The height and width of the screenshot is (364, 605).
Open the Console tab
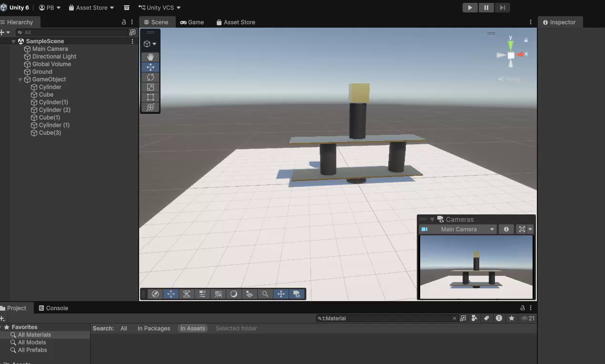[x=53, y=308]
